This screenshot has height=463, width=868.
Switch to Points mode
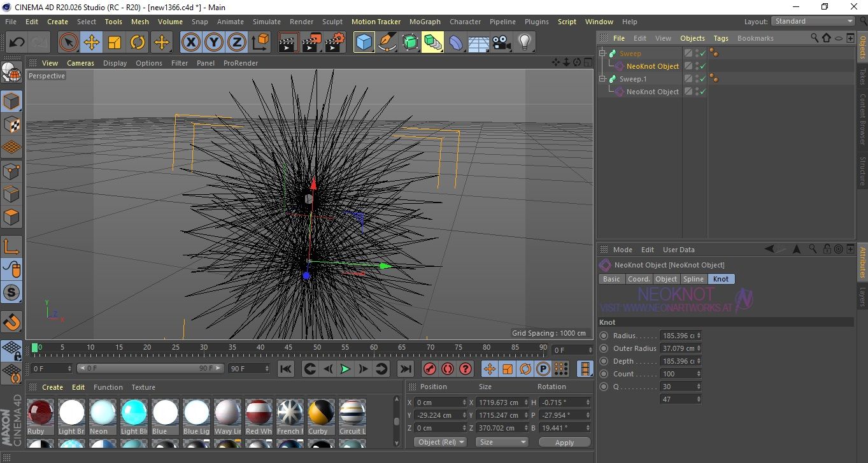[11, 171]
